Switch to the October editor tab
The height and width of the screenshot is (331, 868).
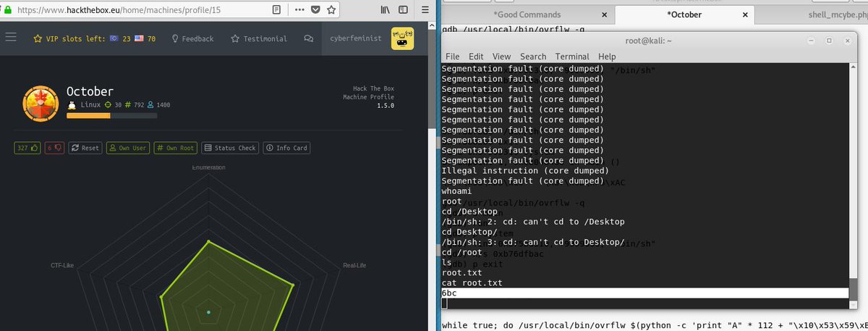pos(686,14)
